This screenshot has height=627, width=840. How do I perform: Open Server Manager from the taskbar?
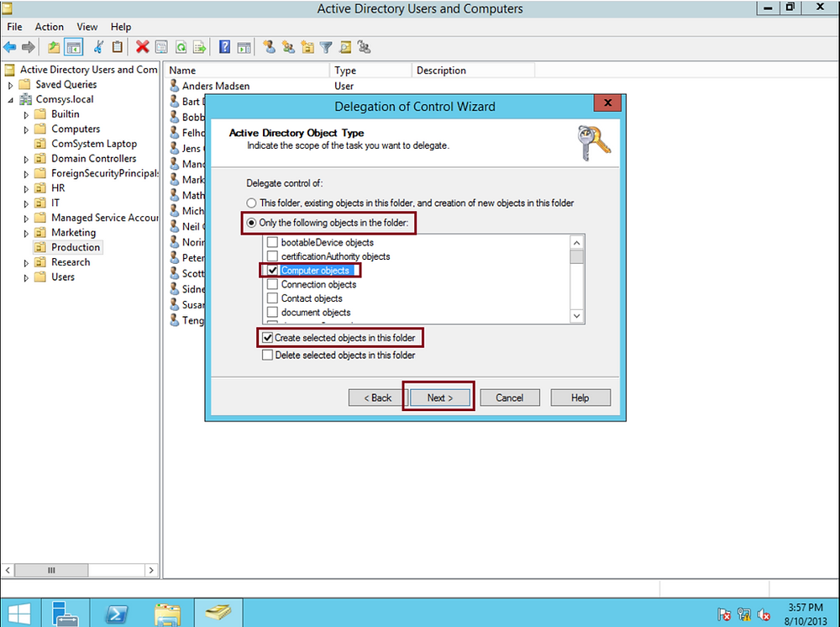(x=66, y=613)
